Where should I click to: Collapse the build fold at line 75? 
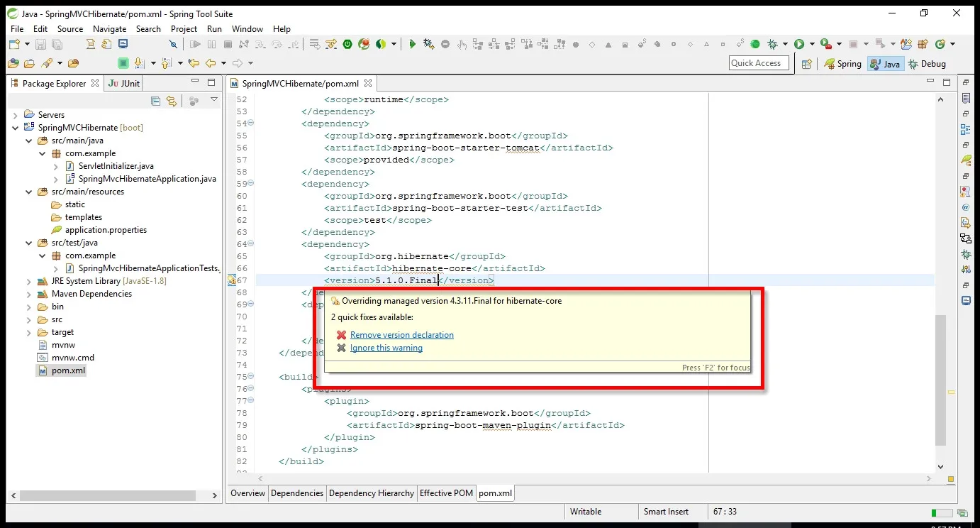point(251,377)
